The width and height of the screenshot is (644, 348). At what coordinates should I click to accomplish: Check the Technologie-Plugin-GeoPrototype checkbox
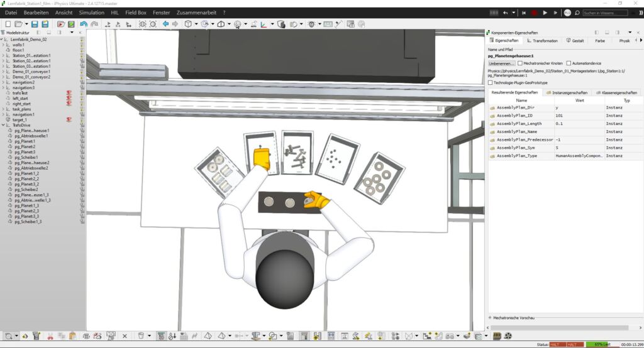click(491, 82)
